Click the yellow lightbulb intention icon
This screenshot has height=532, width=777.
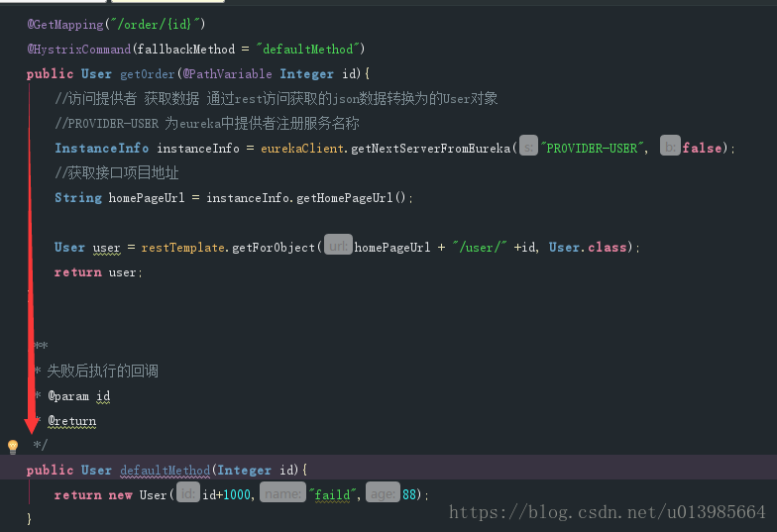tap(13, 446)
